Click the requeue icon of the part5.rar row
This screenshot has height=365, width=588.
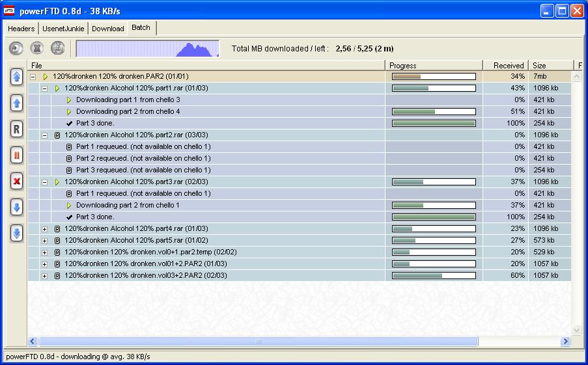[57, 241]
